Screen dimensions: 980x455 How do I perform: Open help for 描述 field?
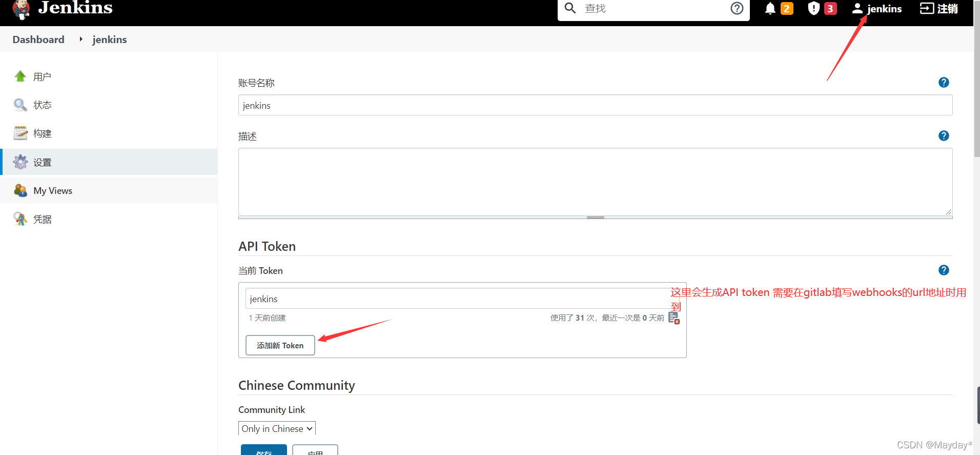point(944,136)
